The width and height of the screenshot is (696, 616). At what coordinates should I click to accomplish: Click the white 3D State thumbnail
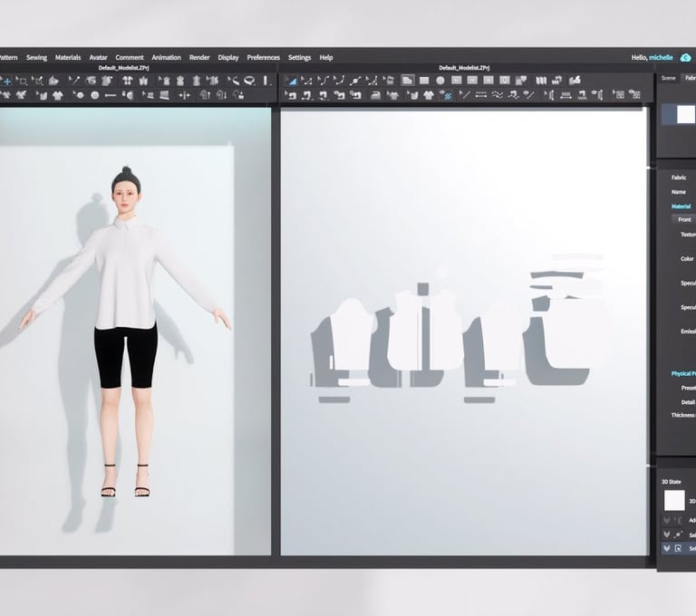click(x=674, y=500)
